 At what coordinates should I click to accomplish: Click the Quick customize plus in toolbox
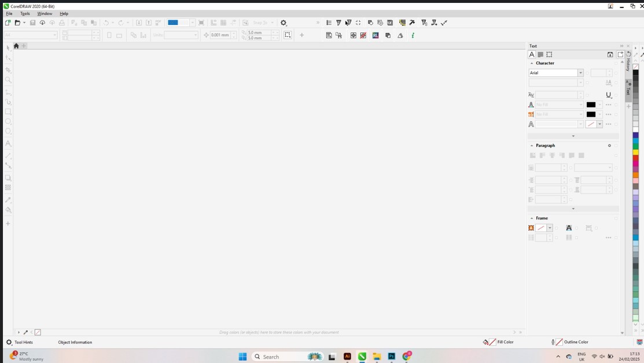[8, 224]
